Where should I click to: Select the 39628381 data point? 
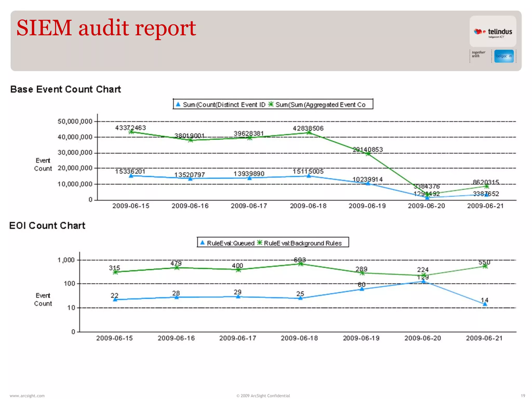coord(250,138)
